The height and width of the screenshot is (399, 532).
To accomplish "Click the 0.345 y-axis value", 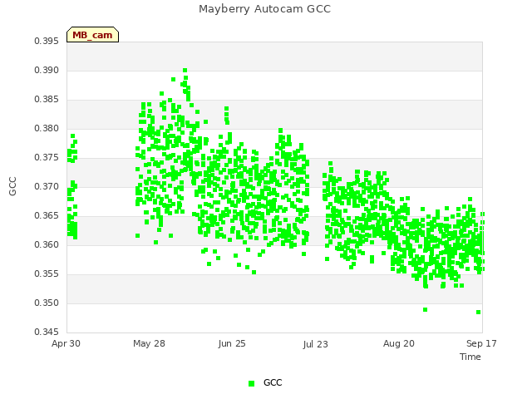I will [47, 332].
